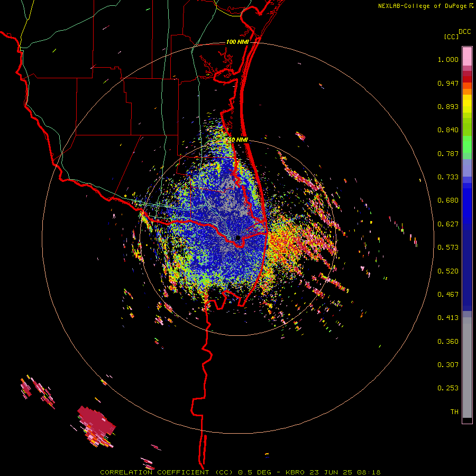
Task: Select the 0.360 color bar value
Action: pos(448,342)
